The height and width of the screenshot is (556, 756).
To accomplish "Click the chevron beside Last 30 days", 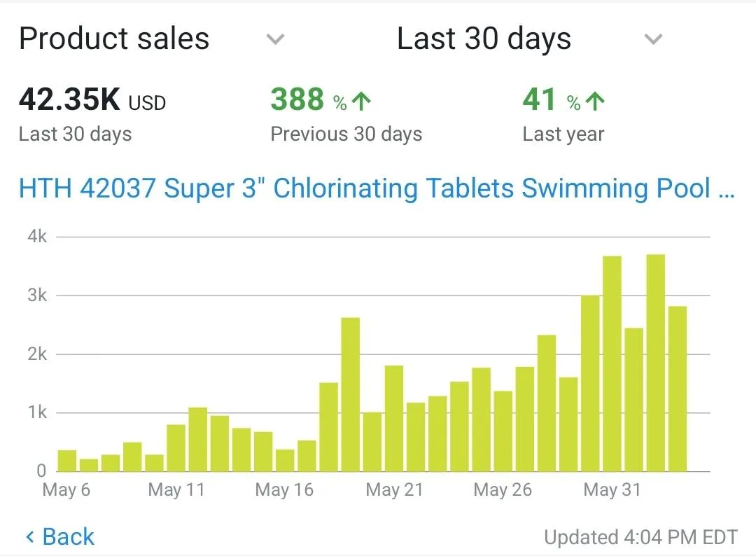I will [653, 39].
